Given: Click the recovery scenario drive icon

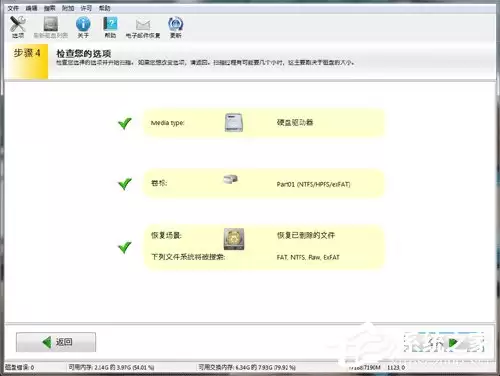Looking at the screenshot, I should click(234, 239).
